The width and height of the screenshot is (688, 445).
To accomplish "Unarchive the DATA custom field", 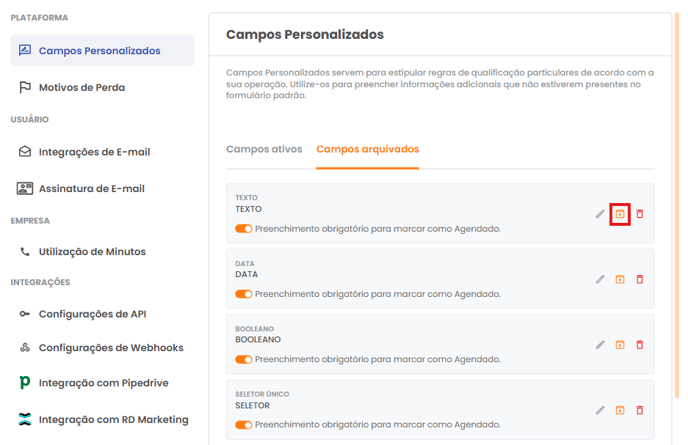I will (620, 280).
